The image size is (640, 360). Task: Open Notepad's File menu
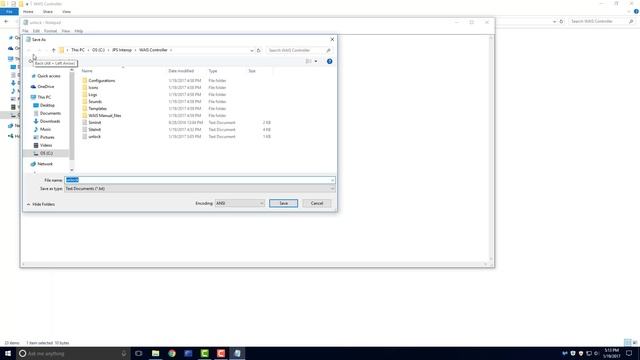click(25, 31)
